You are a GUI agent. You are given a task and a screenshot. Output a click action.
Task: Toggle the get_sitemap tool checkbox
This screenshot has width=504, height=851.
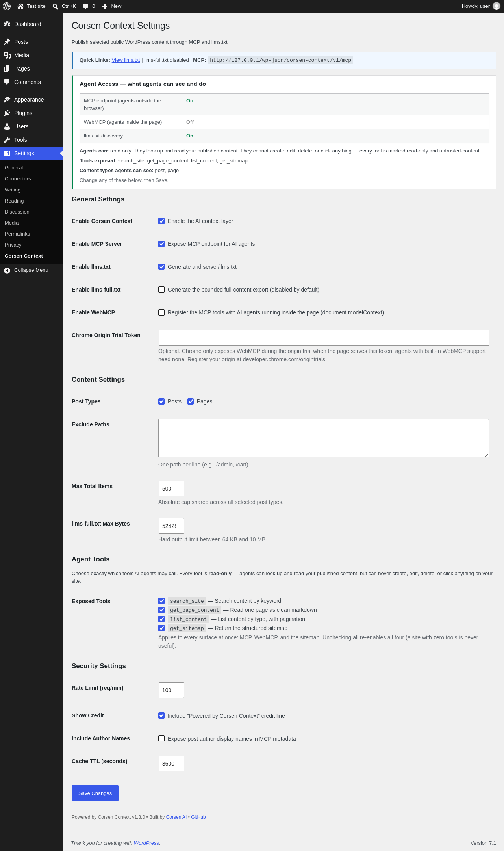tap(161, 628)
